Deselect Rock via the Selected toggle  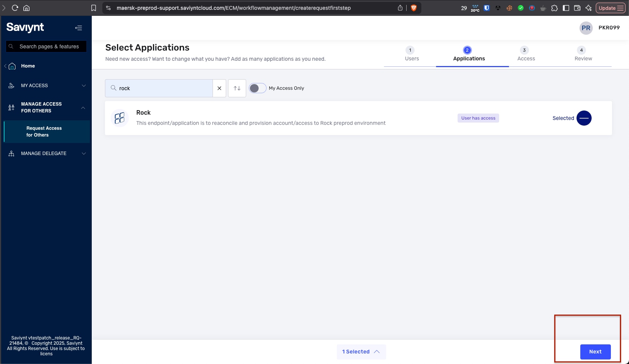click(584, 118)
